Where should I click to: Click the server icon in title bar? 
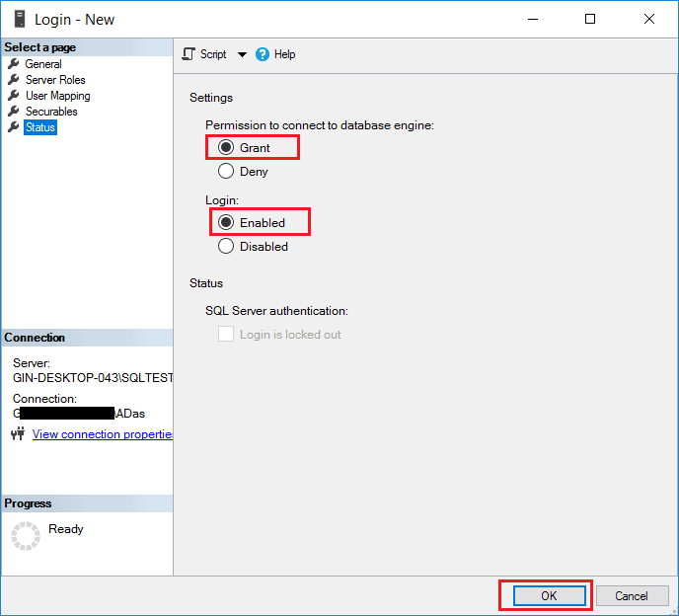(20, 19)
